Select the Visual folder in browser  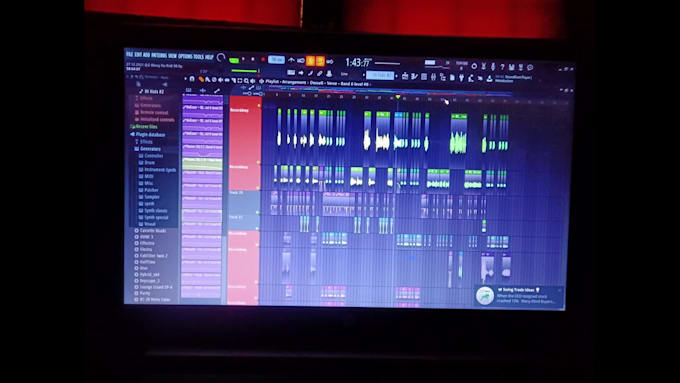pos(147,224)
